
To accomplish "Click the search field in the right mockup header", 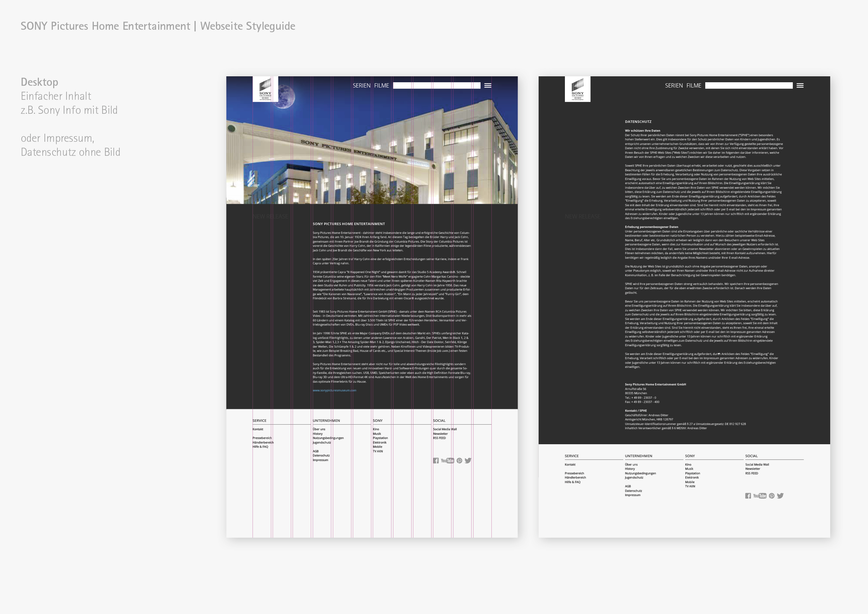I will pyautogui.click(x=749, y=85).
